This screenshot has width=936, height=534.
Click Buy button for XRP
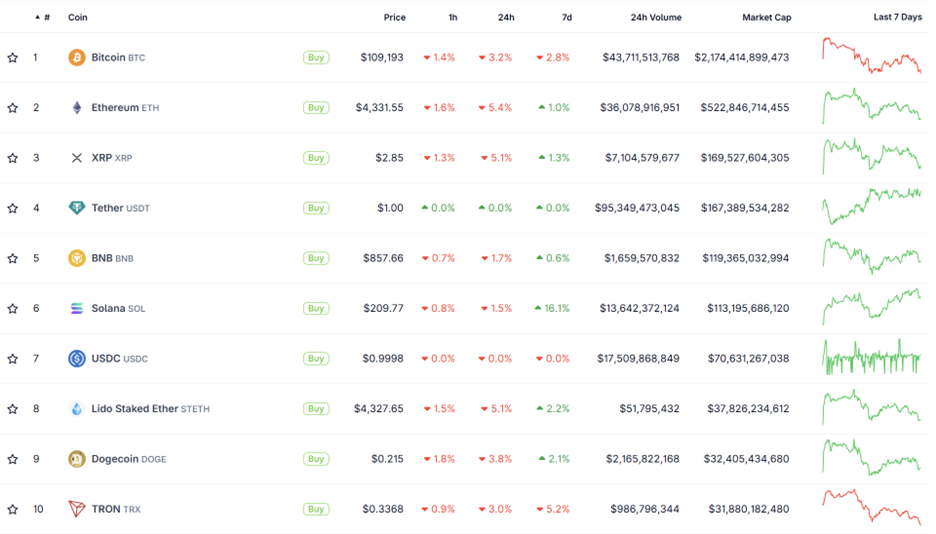[316, 158]
